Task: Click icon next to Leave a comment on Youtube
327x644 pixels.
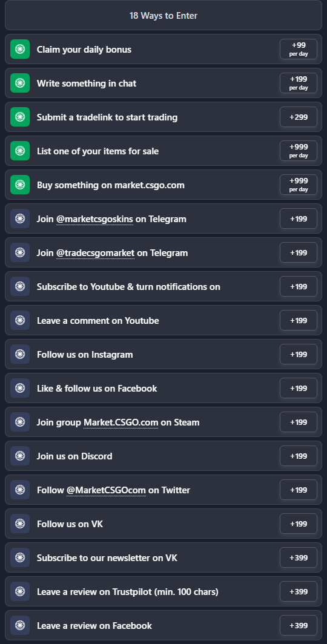Action: [x=20, y=320]
